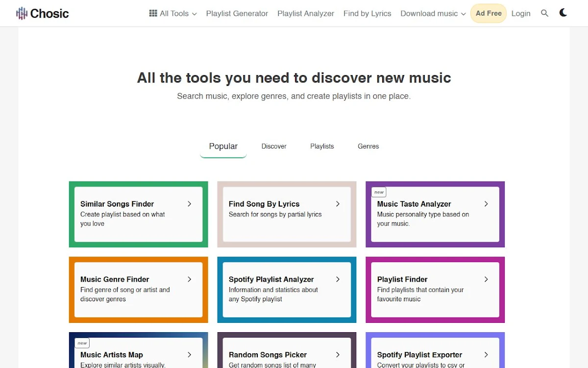Click the Music Taste Analyzer chevron arrow

pyautogui.click(x=486, y=204)
